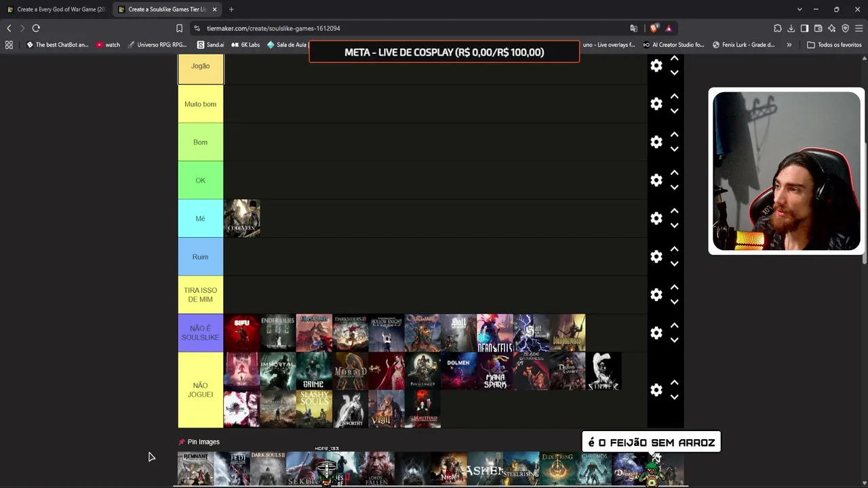Show hidden bookmarks overflow chevron

(789, 45)
